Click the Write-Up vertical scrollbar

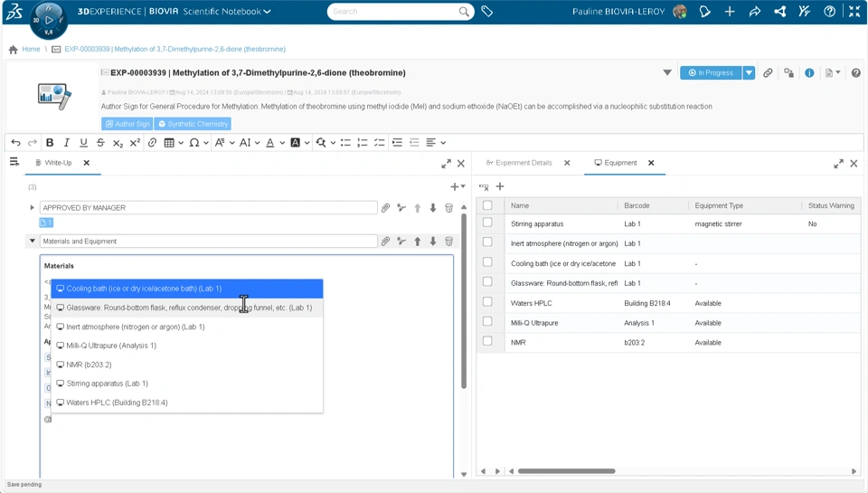pyautogui.click(x=464, y=301)
